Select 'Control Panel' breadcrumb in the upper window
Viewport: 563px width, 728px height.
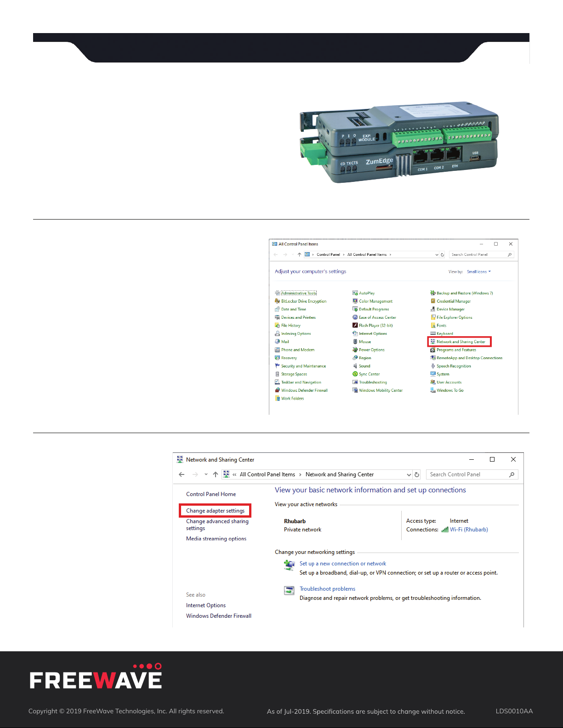328,254
